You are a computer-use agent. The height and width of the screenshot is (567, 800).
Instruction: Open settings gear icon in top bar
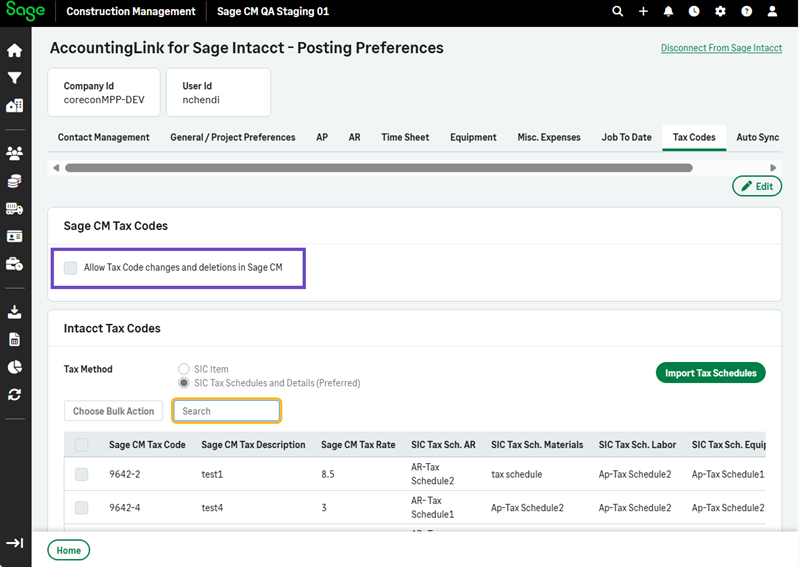tap(720, 11)
